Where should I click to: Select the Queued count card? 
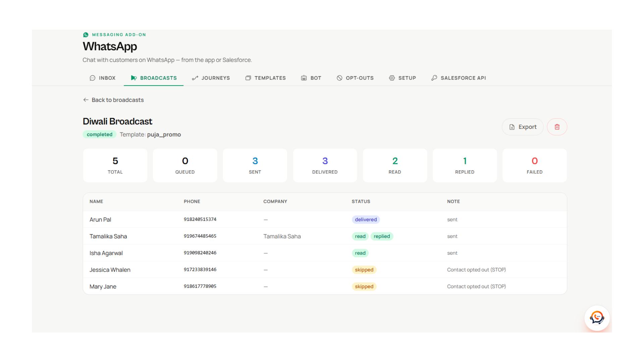pos(185,165)
